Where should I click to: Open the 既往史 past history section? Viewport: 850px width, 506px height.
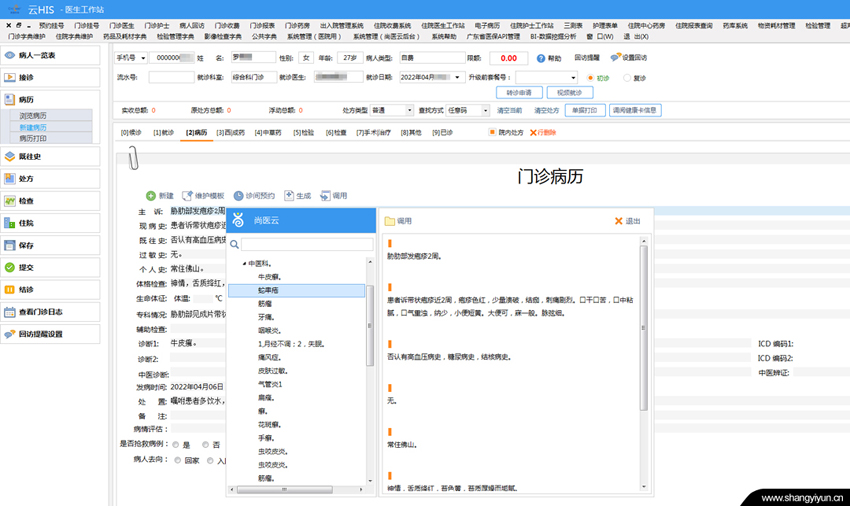point(50,157)
